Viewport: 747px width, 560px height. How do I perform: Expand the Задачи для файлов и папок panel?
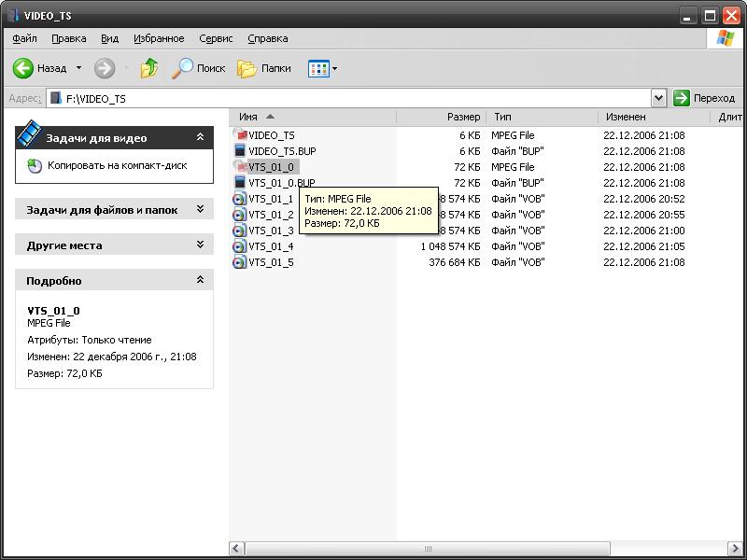pos(200,210)
